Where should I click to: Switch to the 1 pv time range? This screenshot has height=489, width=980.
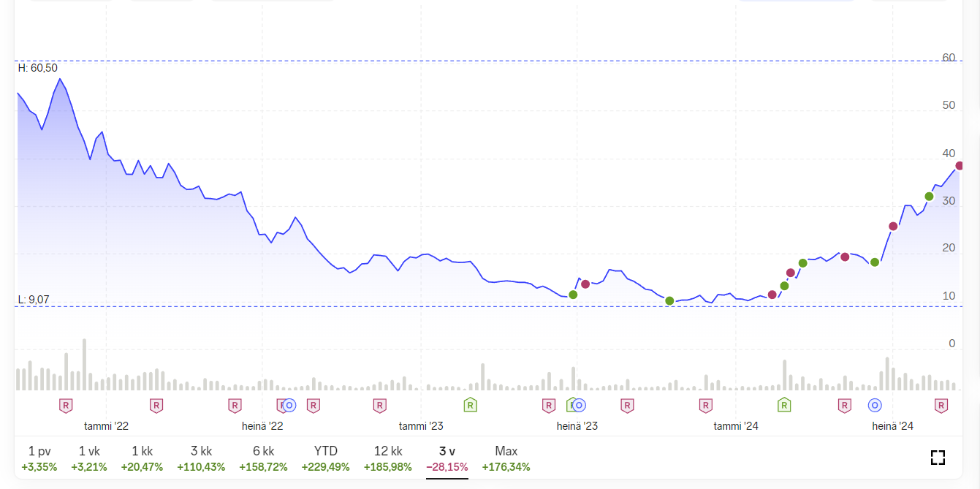coord(39,458)
